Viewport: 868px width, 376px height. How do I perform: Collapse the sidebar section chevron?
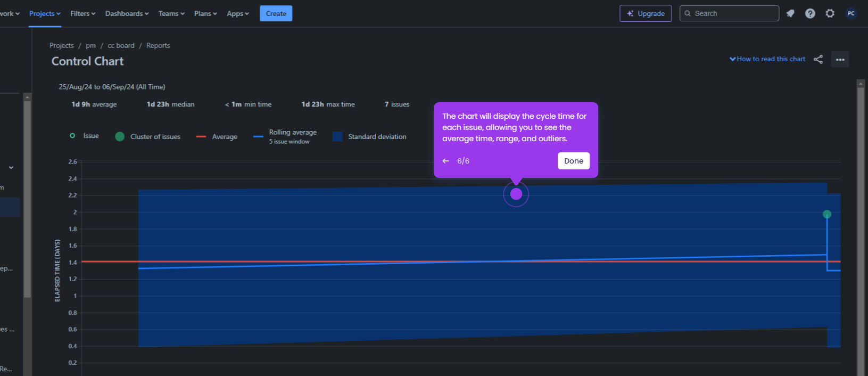click(11, 168)
